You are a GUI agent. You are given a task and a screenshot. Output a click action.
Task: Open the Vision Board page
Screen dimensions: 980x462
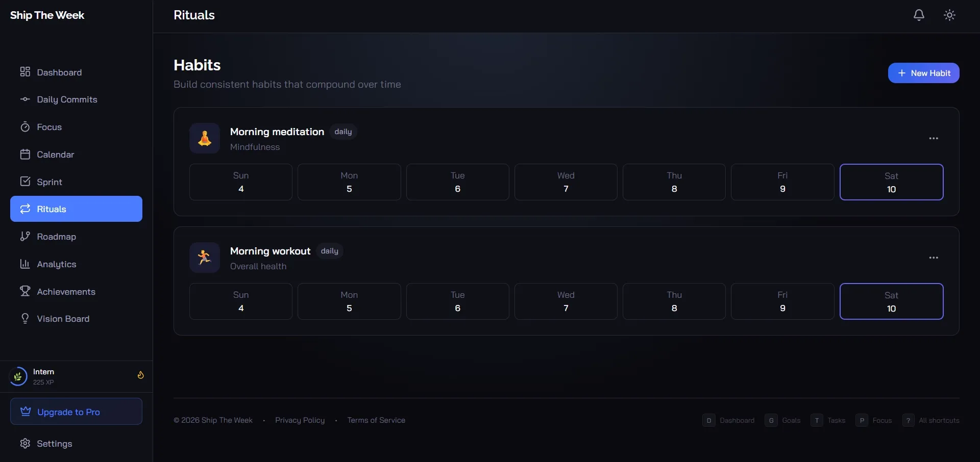pos(63,319)
